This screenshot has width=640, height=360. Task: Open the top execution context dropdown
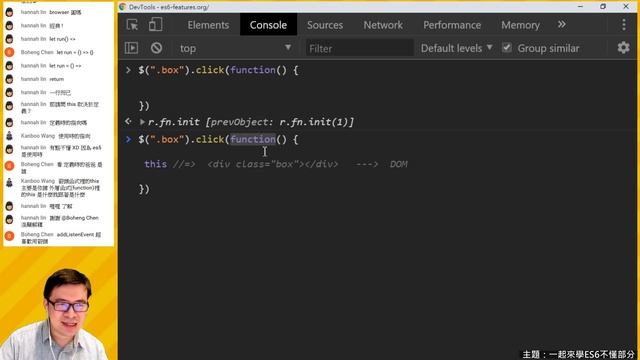click(235, 48)
